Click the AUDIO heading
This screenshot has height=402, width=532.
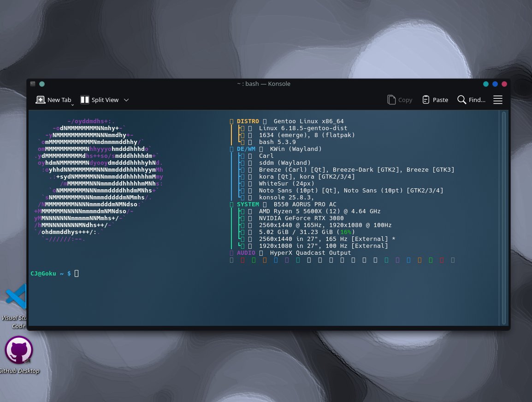tap(246, 253)
